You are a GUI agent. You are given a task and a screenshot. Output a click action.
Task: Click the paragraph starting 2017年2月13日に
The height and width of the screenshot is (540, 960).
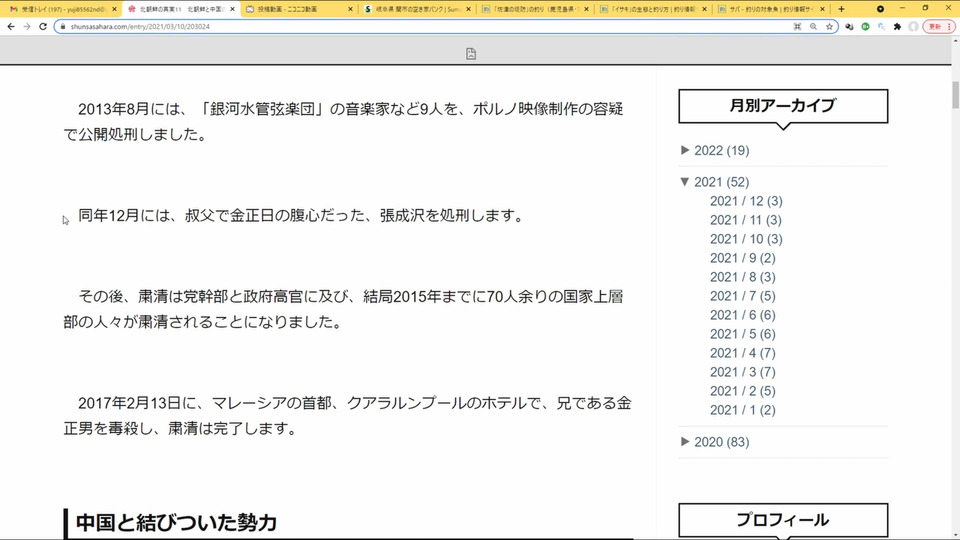[x=347, y=416]
